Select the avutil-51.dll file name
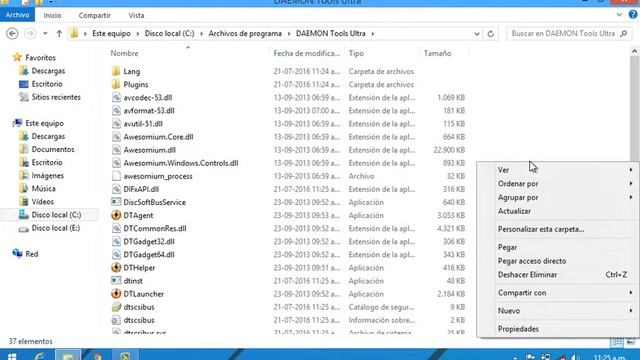The height and width of the screenshot is (360, 640). click(143, 124)
